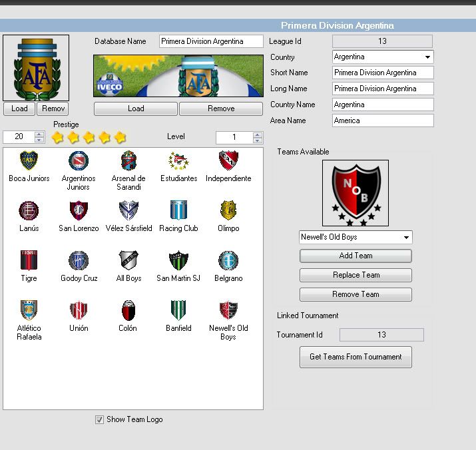Select the Banfield team crest
The image size is (476, 450).
[x=178, y=310]
